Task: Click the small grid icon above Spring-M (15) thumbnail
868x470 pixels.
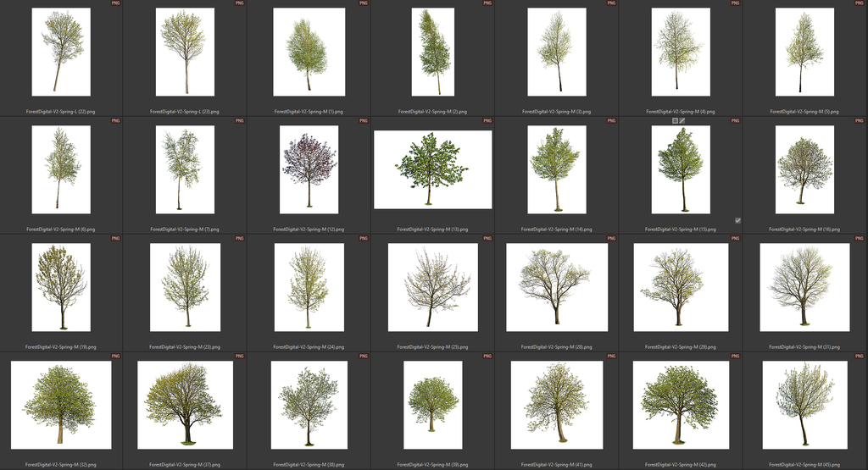Action: pos(675,121)
